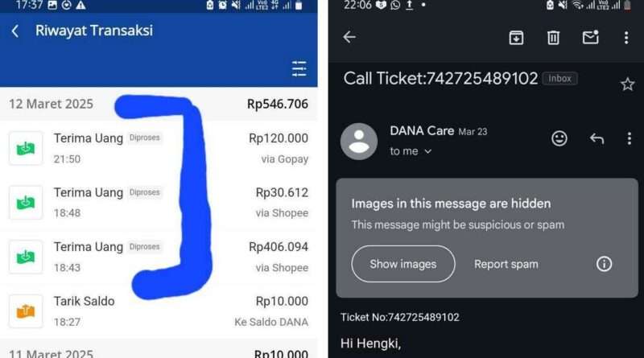The image size is (644, 358).
Task: Open the transaction filter icon
Action: pos(299,68)
